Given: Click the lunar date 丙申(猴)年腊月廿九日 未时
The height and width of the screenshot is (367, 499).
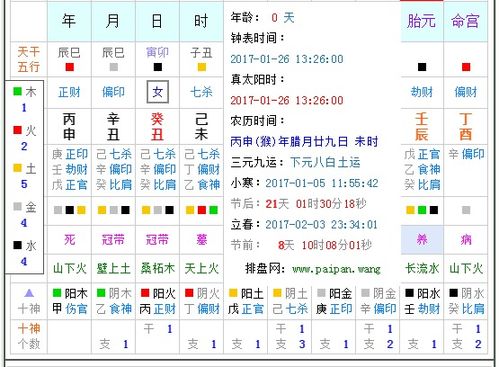Looking at the screenshot, I should coord(304,142).
